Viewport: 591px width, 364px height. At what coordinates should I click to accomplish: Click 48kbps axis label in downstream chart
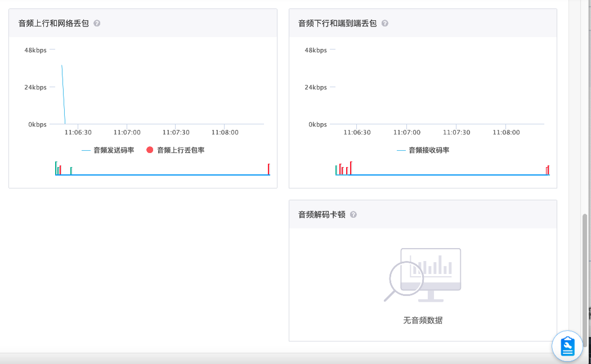(316, 50)
